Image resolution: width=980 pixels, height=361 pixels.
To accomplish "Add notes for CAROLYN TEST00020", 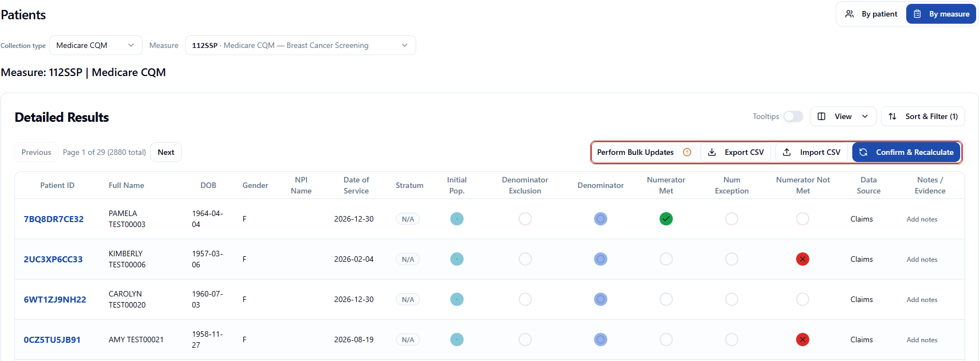I will tap(922, 300).
